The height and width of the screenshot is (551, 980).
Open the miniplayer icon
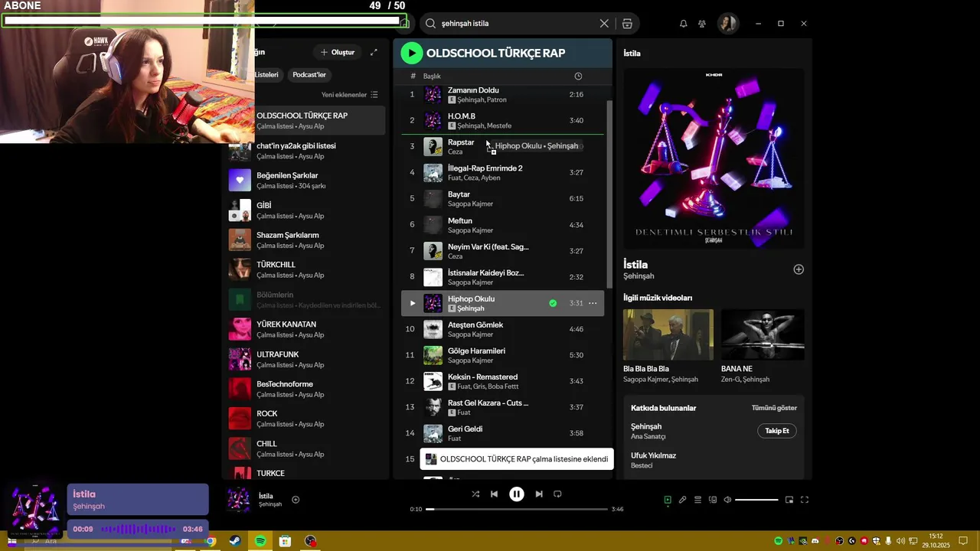pos(789,500)
